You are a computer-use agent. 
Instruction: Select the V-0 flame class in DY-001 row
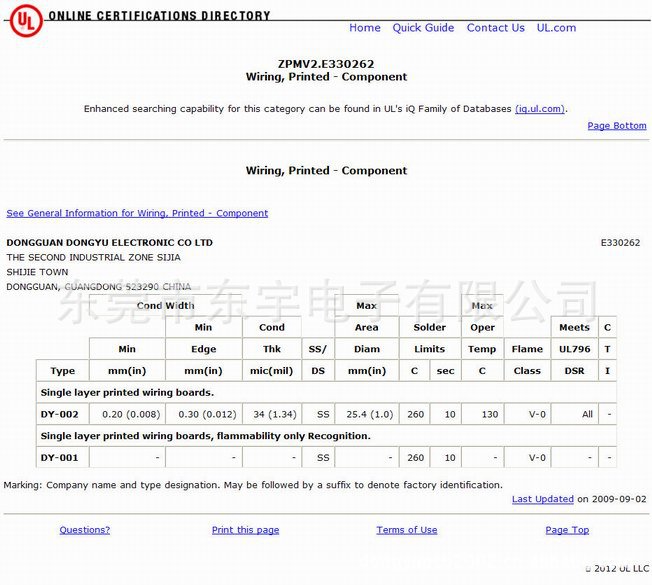(527, 457)
